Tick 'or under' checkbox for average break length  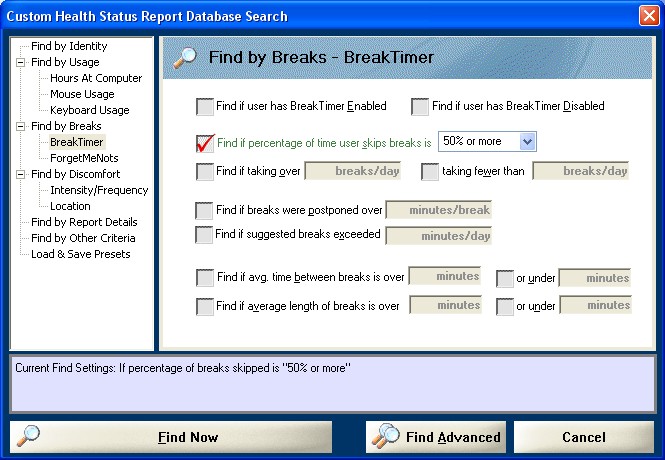pos(505,307)
